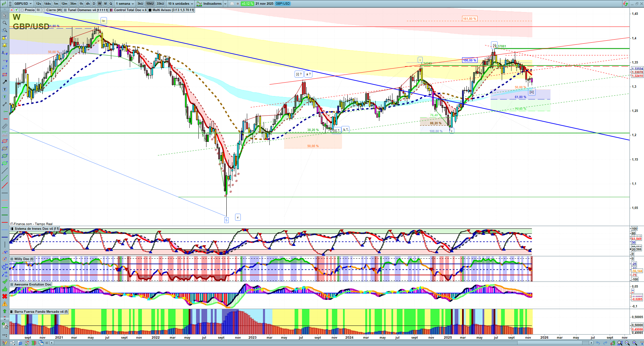Select the vertical line tool
644x346 pixels.
click(x=5, y=245)
